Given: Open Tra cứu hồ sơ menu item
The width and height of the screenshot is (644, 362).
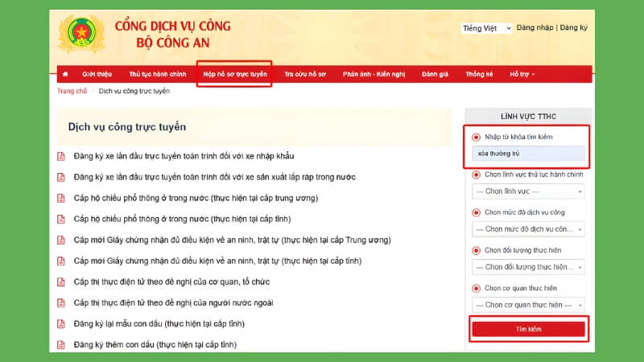Looking at the screenshot, I should tap(305, 74).
